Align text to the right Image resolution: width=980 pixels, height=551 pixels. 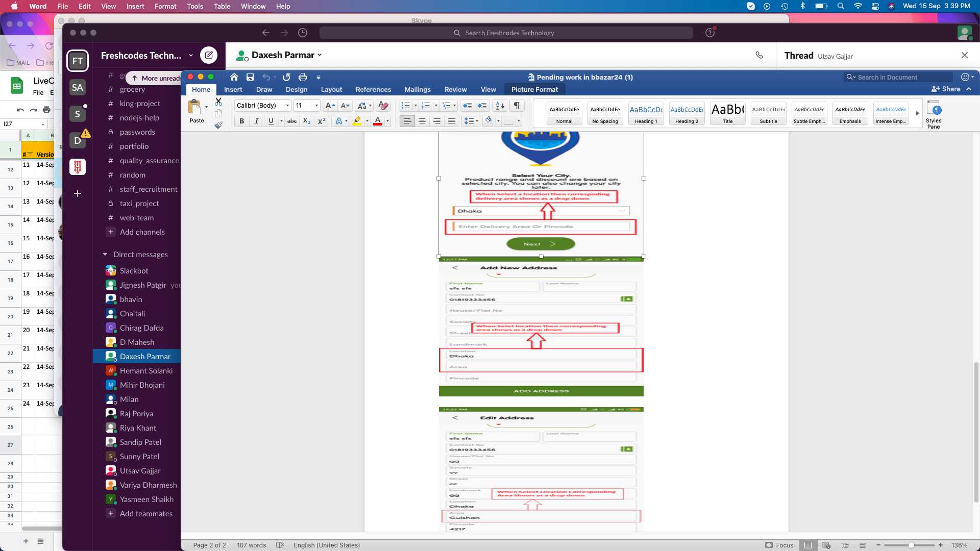point(437,121)
